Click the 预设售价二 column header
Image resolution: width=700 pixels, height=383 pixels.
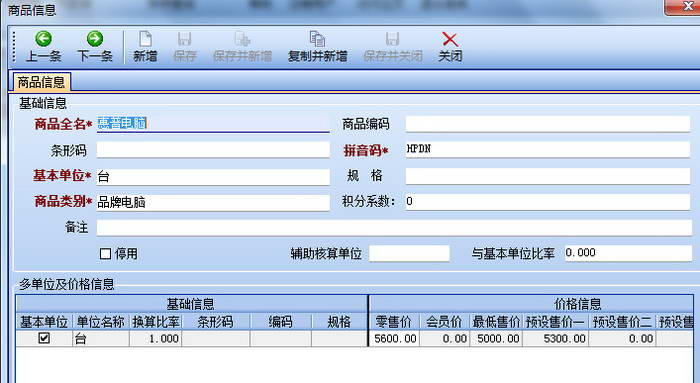point(622,322)
